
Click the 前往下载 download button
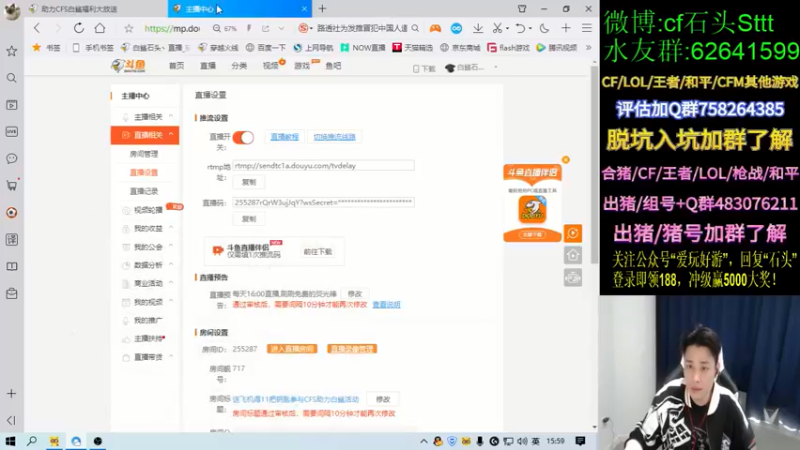point(318,252)
